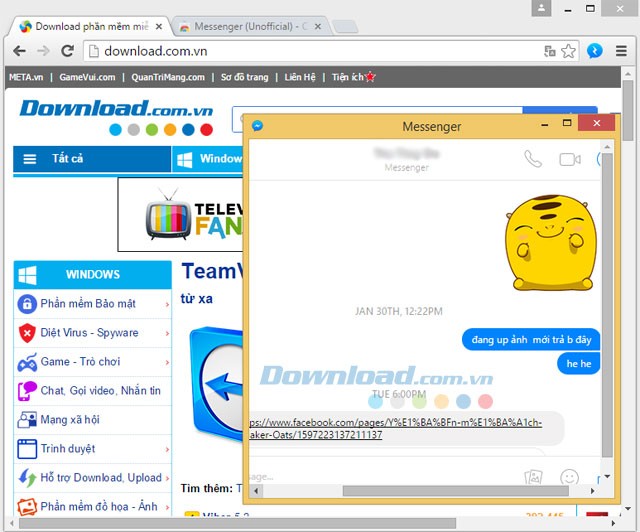Click the Messenger horizontal scrollbar thumb
Viewport: 640px width, 532px height.
[456, 491]
